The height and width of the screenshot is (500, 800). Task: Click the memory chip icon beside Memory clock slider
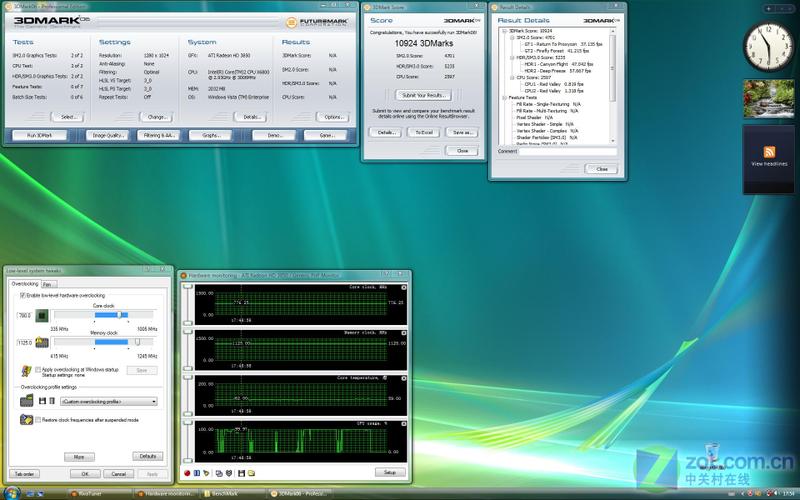pos(42,342)
